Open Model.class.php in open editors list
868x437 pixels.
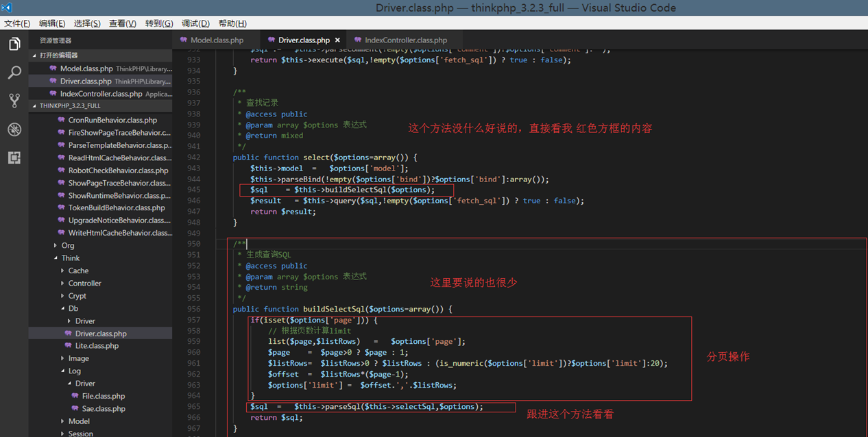(100, 68)
